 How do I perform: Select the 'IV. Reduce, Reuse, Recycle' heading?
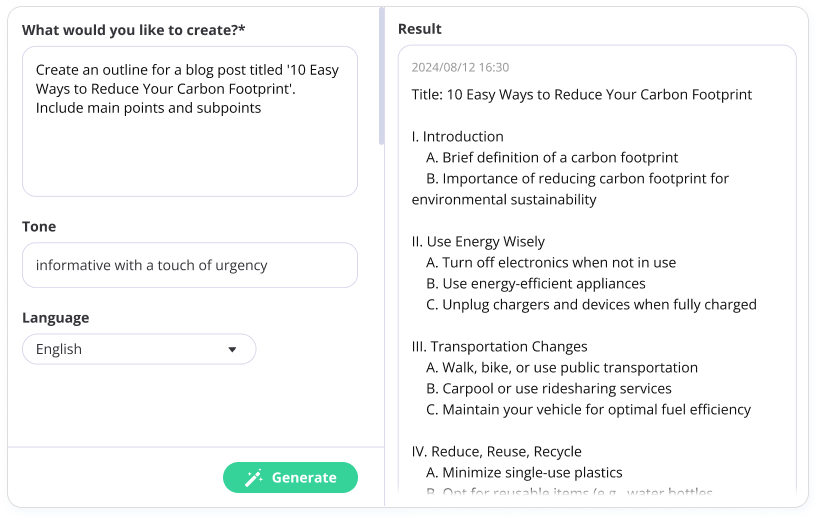pyautogui.click(x=496, y=451)
